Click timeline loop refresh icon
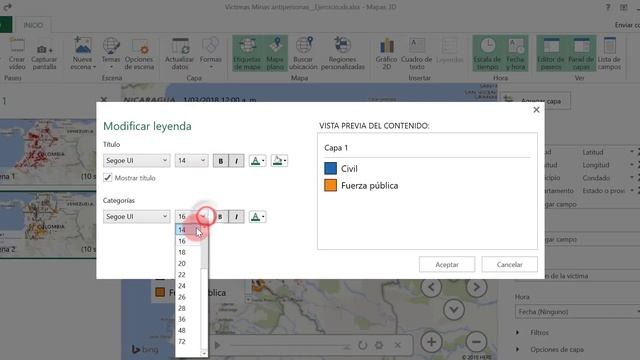Screen dimensions: 640x360 (x=362, y=346)
